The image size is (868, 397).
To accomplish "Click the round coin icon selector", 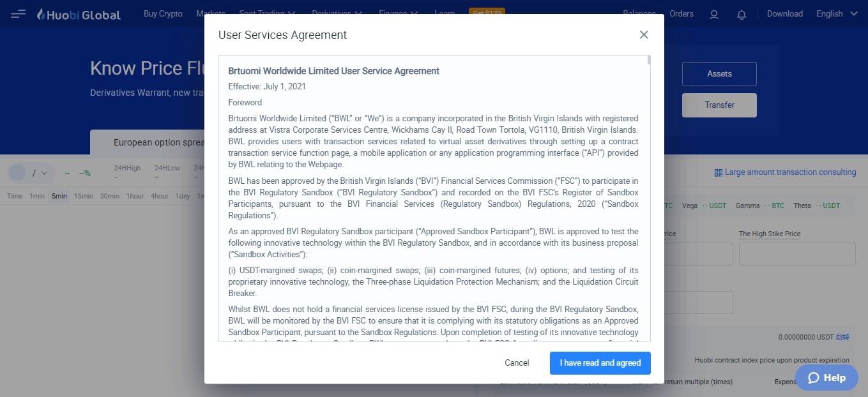I will pyautogui.click(x=17, y=172).
